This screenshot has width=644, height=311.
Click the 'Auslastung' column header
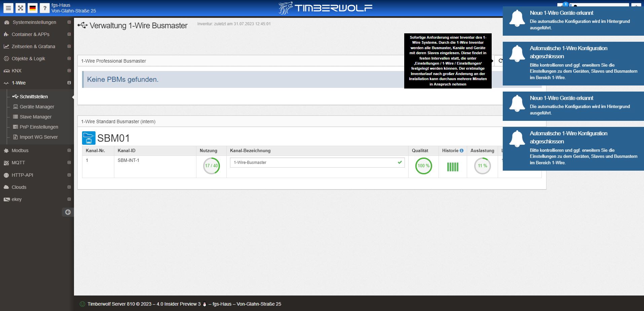coord(482,150)
